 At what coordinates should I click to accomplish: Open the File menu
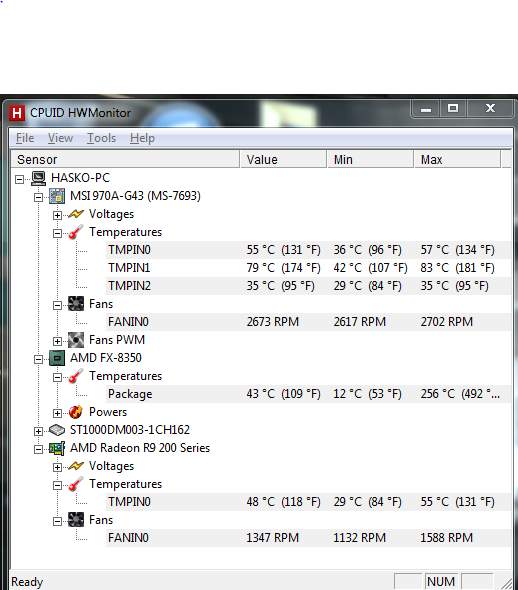[25, 138]
